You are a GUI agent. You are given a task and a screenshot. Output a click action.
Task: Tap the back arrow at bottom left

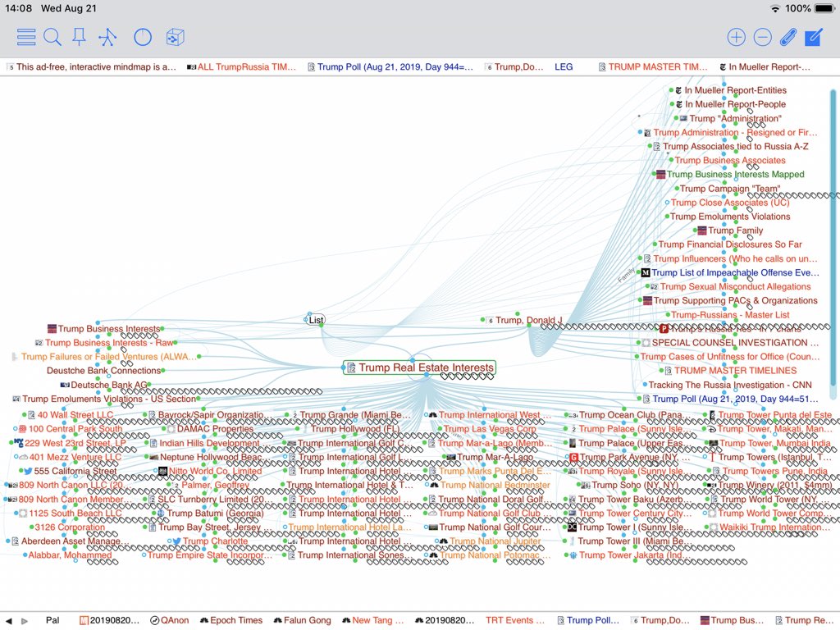8,620
